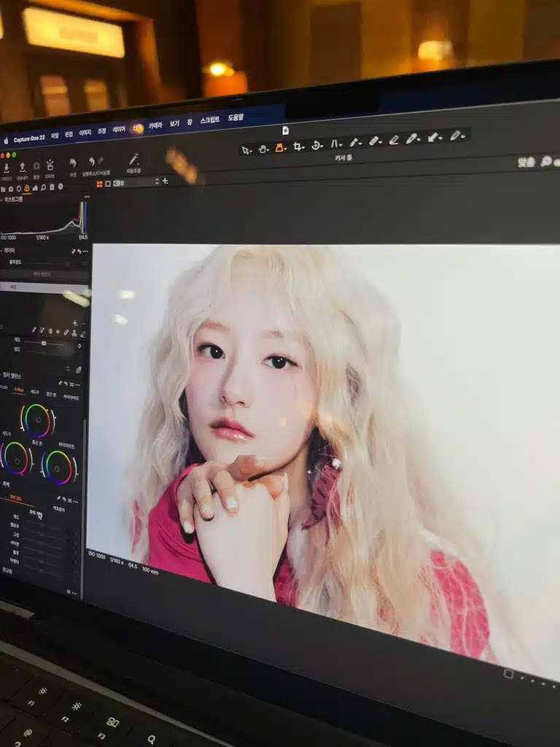560x747 pixels.
Task: Open the 파일 (File) menu
Action: [x=55, y=136]
